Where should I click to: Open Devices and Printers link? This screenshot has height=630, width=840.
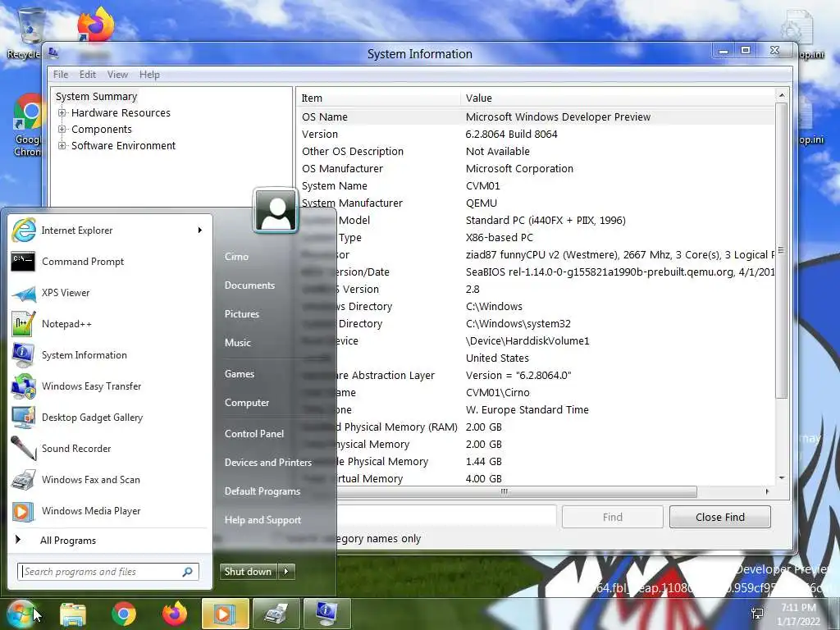(268, 463)
